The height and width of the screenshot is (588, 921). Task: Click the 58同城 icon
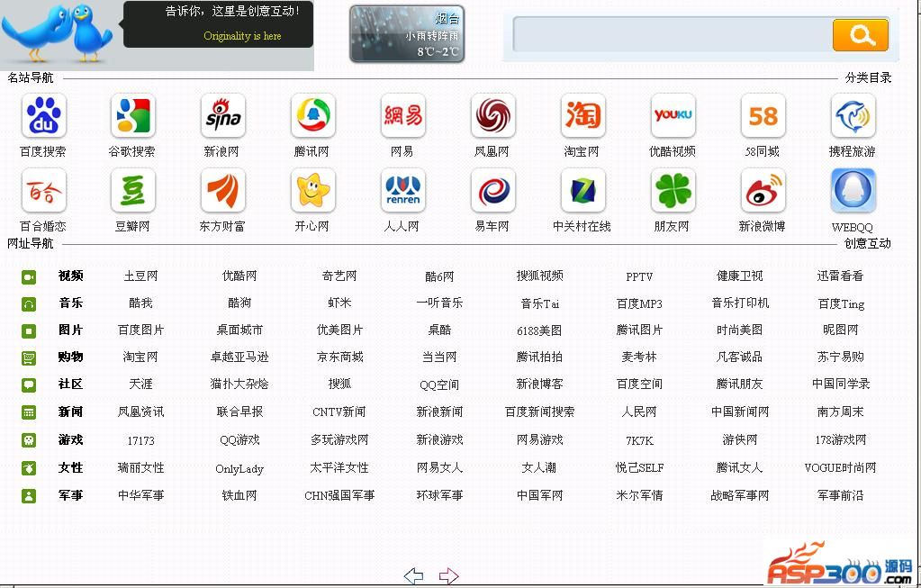(763, 116)
